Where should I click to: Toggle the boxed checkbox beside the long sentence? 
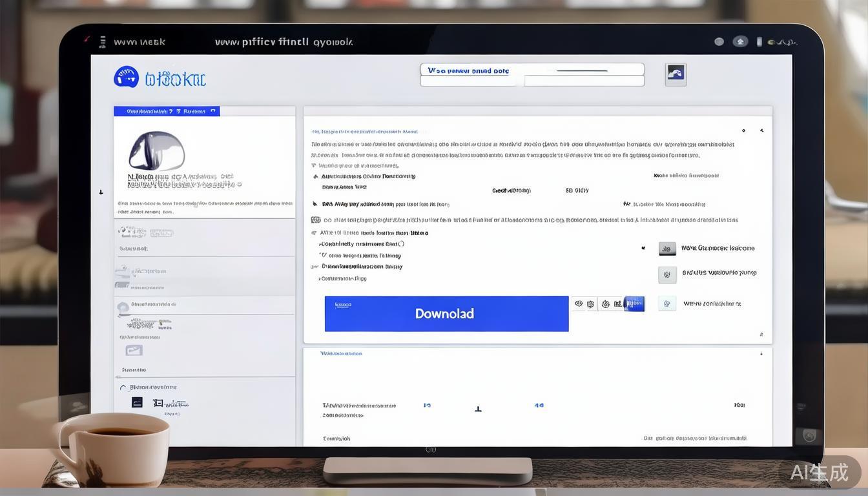pyautogui.click(x=316, y=220)
